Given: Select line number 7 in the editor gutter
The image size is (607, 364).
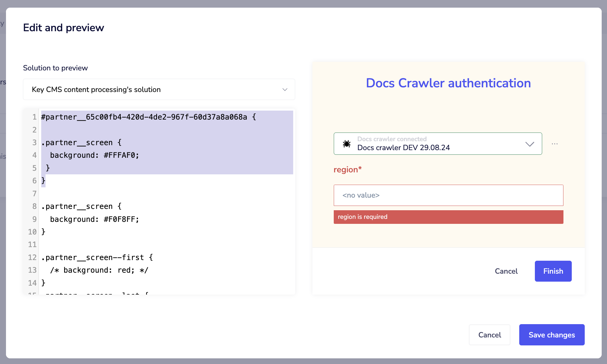Looking at the screenshot, I should coord(34,194).
